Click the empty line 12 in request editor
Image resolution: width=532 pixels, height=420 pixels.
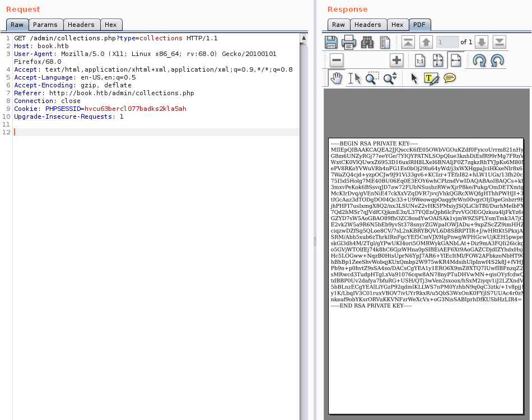pyautogui.click(x=156, y=132)
